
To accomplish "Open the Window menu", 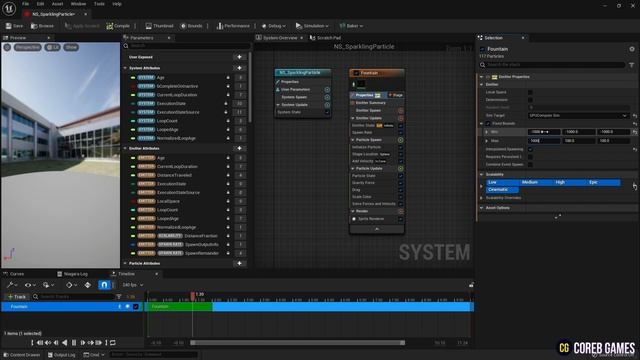I will pos(78,4).
